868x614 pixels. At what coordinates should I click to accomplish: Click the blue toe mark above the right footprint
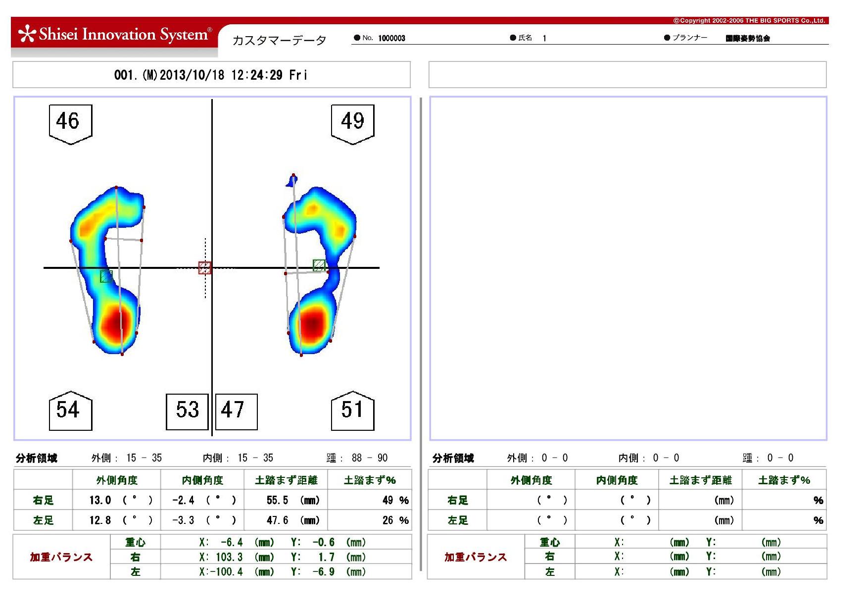click(x=292, y=181)
